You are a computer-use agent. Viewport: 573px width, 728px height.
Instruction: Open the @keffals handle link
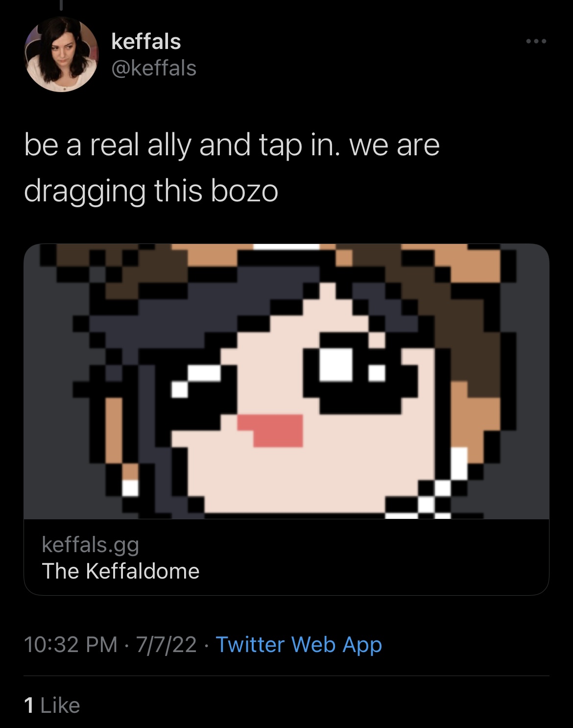point(154,68)
